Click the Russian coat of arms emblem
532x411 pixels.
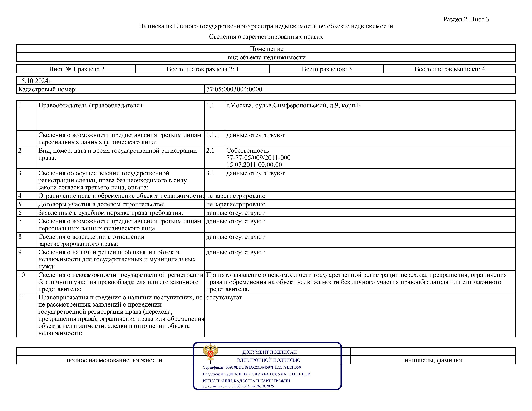(210, 352)
